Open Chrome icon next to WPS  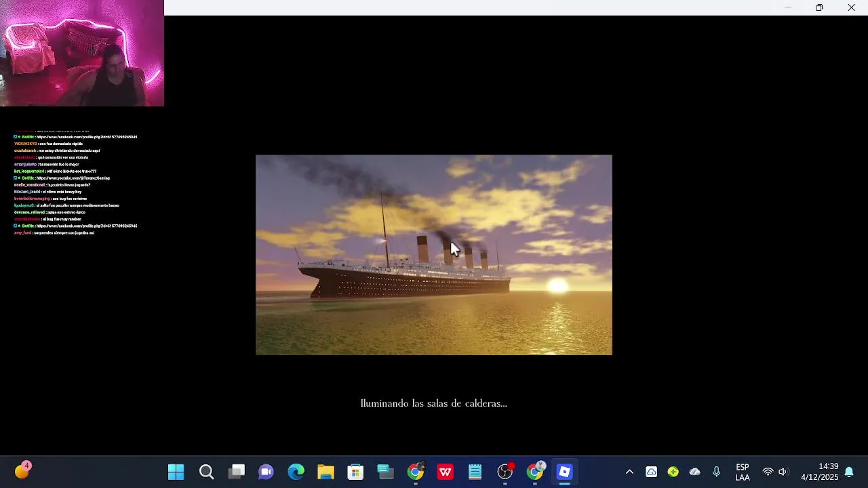415,472
